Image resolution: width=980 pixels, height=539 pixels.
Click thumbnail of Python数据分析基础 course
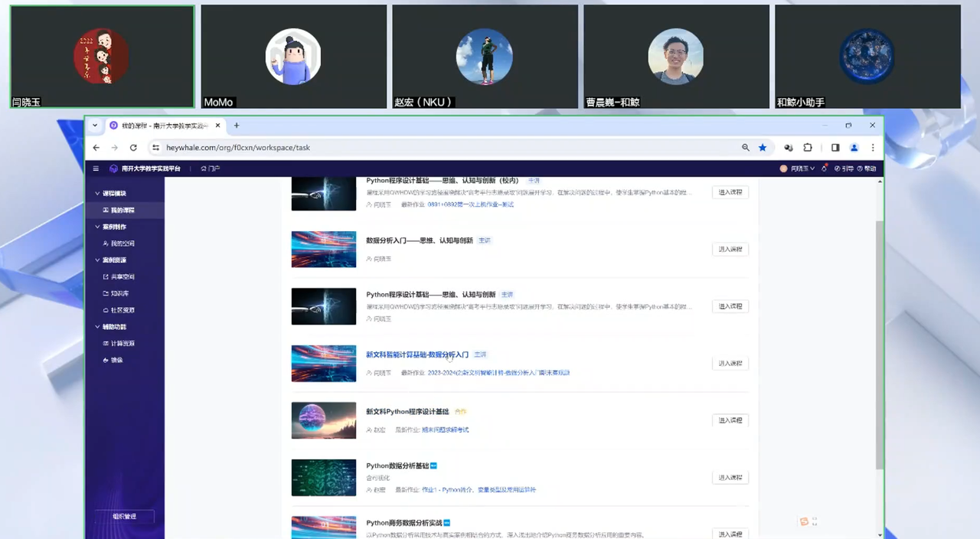[324, 478]
